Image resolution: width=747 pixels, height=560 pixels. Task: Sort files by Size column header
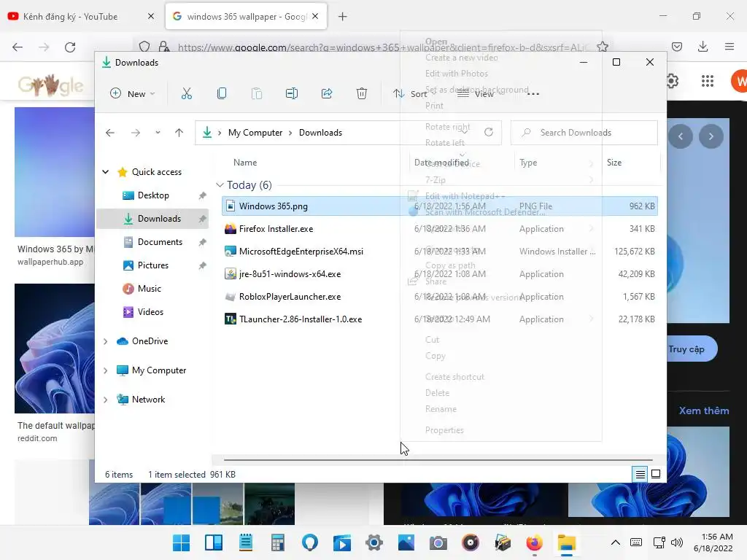point(614,163)
